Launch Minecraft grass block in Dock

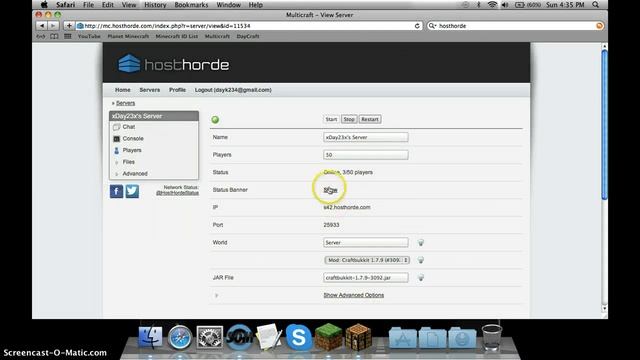click(328, 337)
